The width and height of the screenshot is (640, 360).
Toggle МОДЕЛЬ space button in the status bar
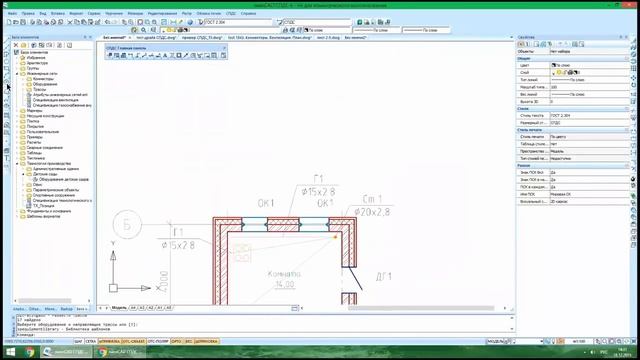coord(495,341)
